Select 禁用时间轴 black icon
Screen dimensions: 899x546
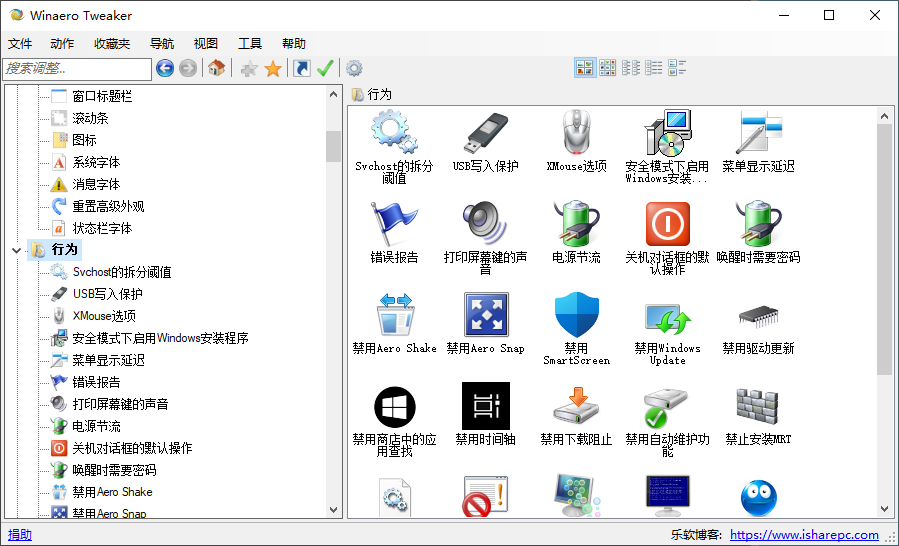pos(486,406)
